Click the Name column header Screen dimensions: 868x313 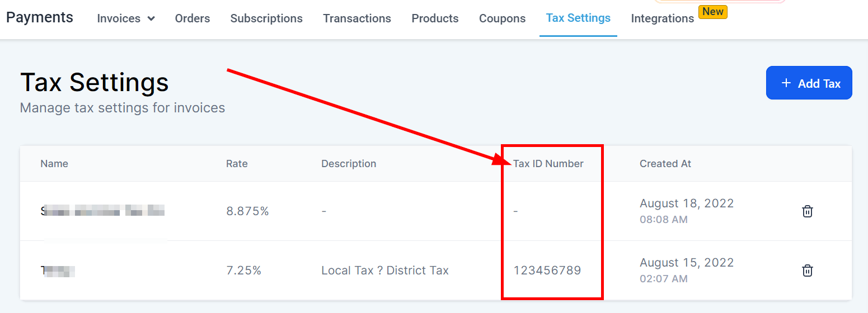click(x=54, y=164)
